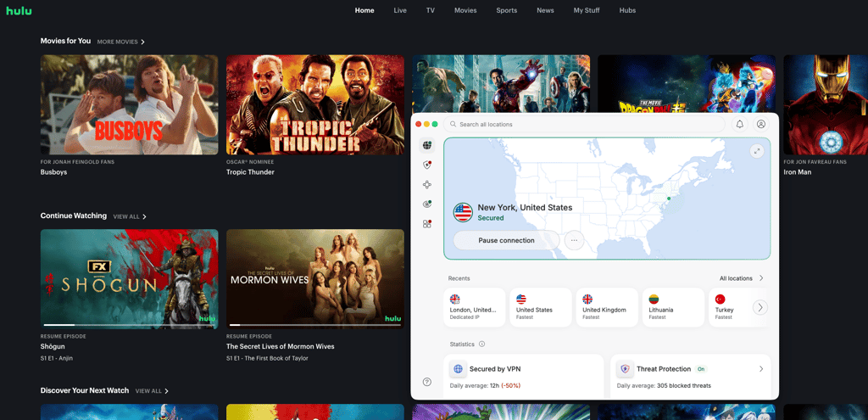Click the Search all locations field

point(584,124)
